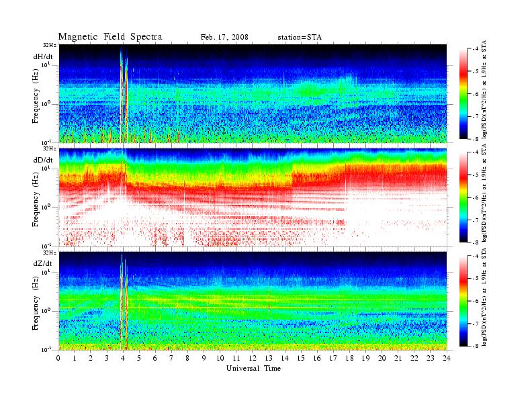Image resolution: width=532 pixels, height=411 pixels.
Task: Click the hour "4" tick label on the time axis
Action: (123, 359)
